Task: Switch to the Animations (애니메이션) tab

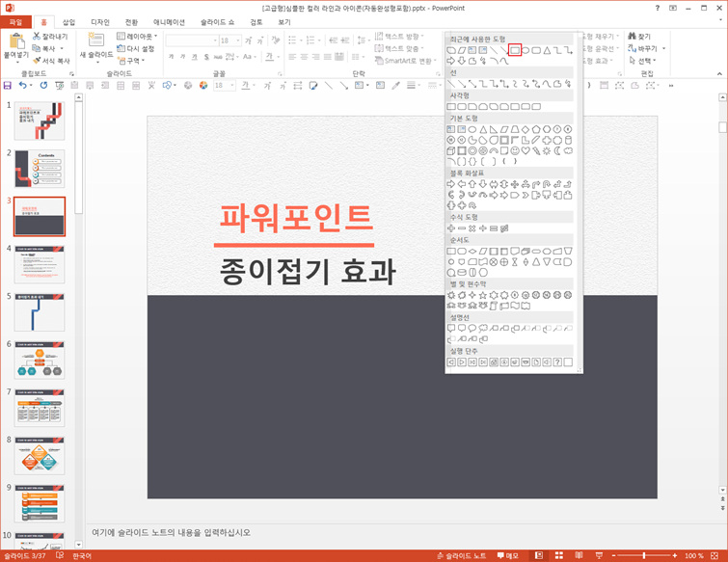Action: 169,22
